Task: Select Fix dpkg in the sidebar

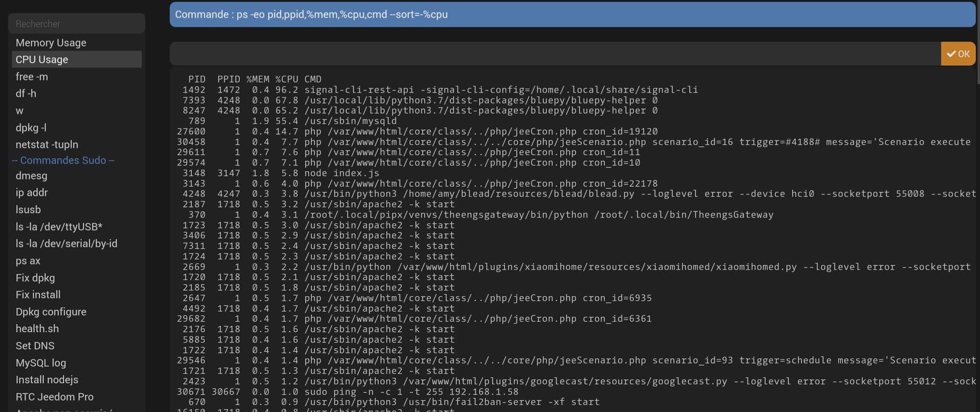Action: [35, 278]
